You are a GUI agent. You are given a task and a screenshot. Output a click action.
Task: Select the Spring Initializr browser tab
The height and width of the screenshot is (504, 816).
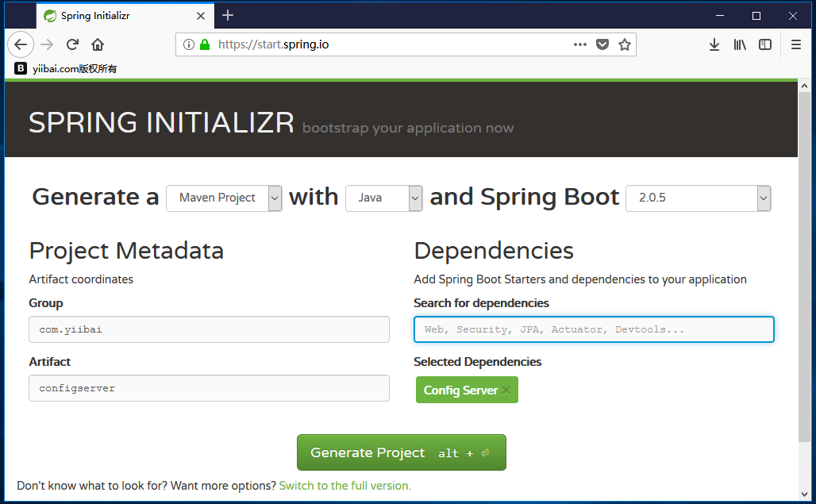[111, 15]
